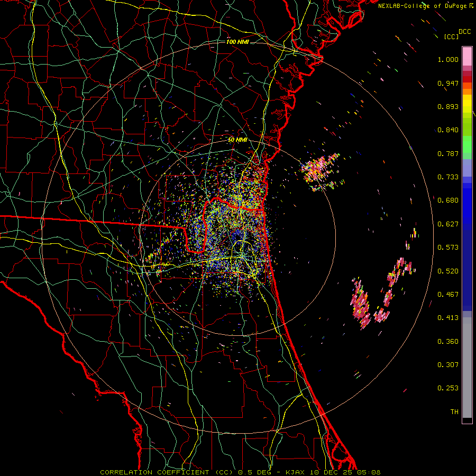Pick the bright green color bar segment

(467, 144)
